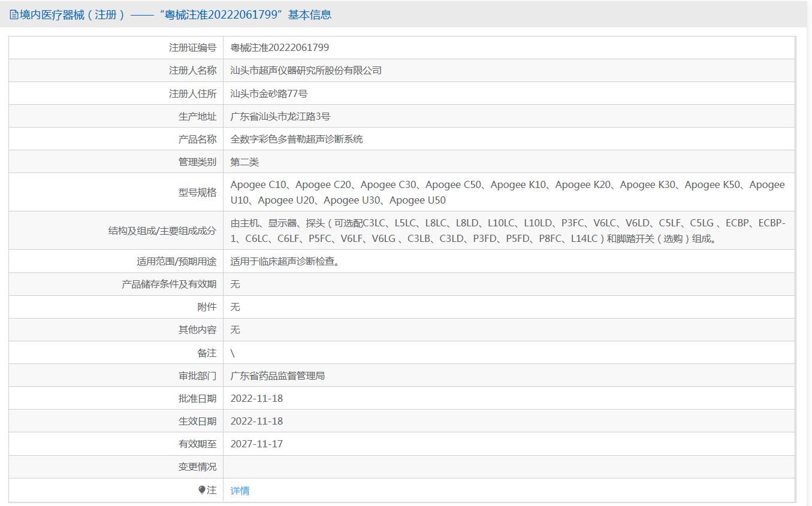Click the address 广东省汕头市龙江路3号
The height and width of the screenshot is (506, 812).
coord(280,116)
